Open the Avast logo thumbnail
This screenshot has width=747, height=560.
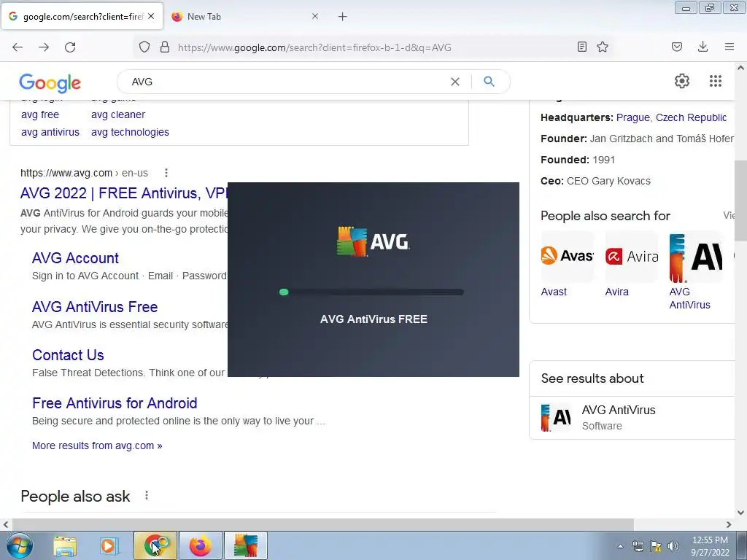pyautogui.click(x=568, y=256)
